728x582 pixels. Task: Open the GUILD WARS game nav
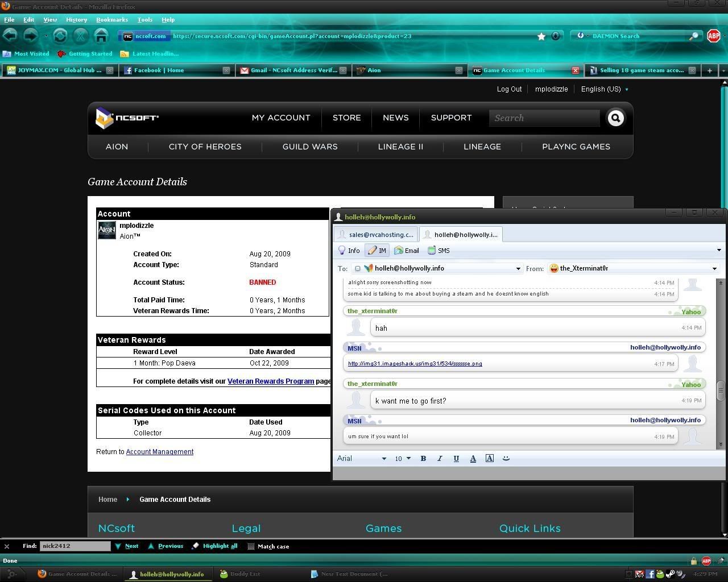click(x=310, y=147)
